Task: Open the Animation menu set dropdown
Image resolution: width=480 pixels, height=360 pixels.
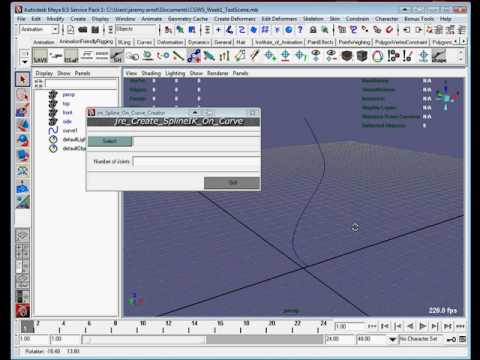Action: coord(39,29)
